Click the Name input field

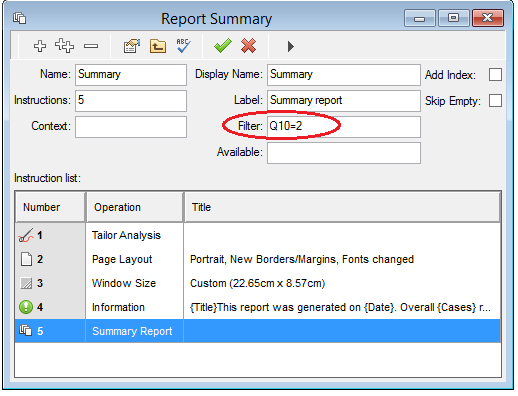tap(131, 75)
